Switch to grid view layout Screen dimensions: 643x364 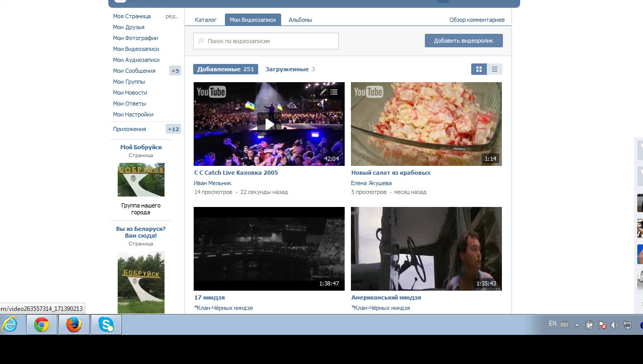tap(479, 69)
